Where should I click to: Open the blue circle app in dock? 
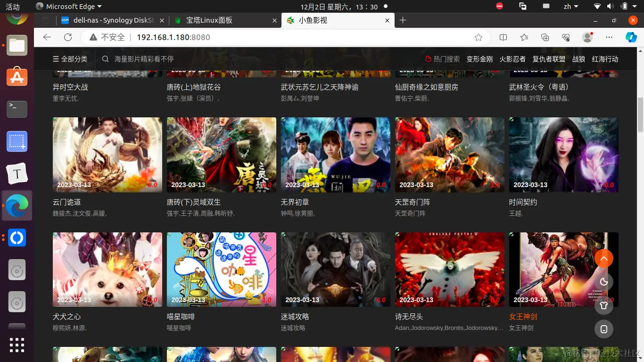pyautogui.click(x=17, y=238)
